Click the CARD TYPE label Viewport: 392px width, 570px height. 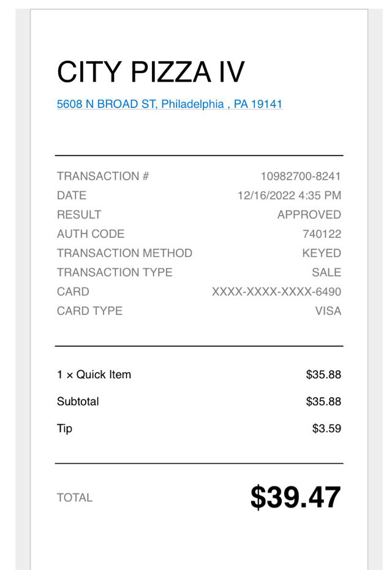click(89, 311)
